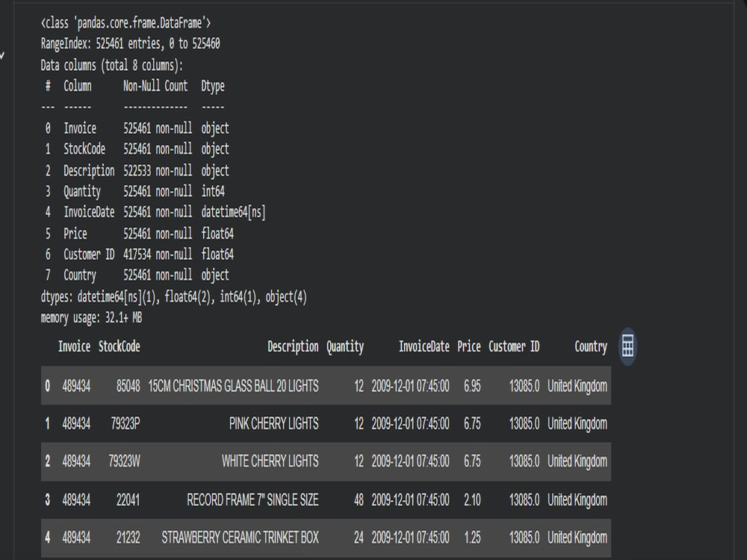
Task: Select row index 0 of the dataframe
Action: (x=47, y=386)
